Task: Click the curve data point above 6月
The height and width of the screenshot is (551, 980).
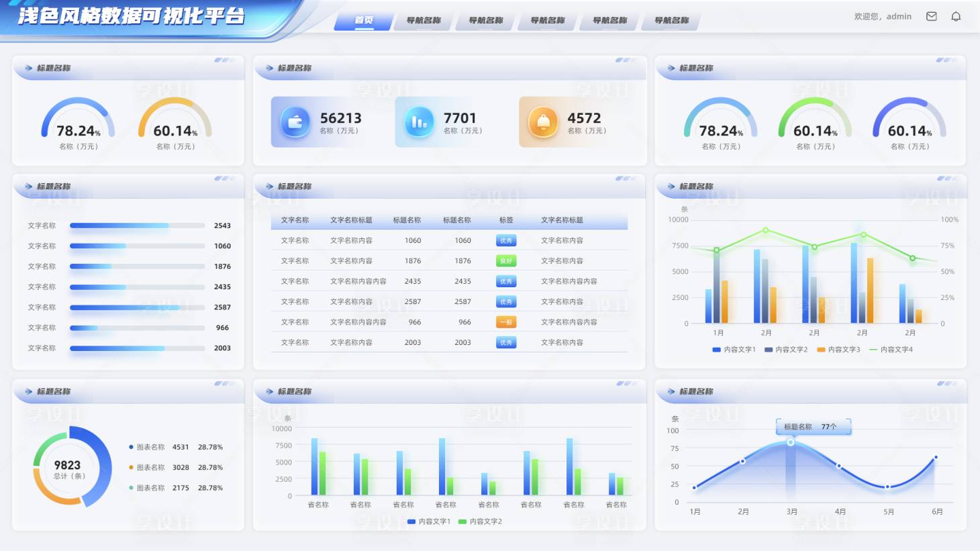Action: pos(936,458)
